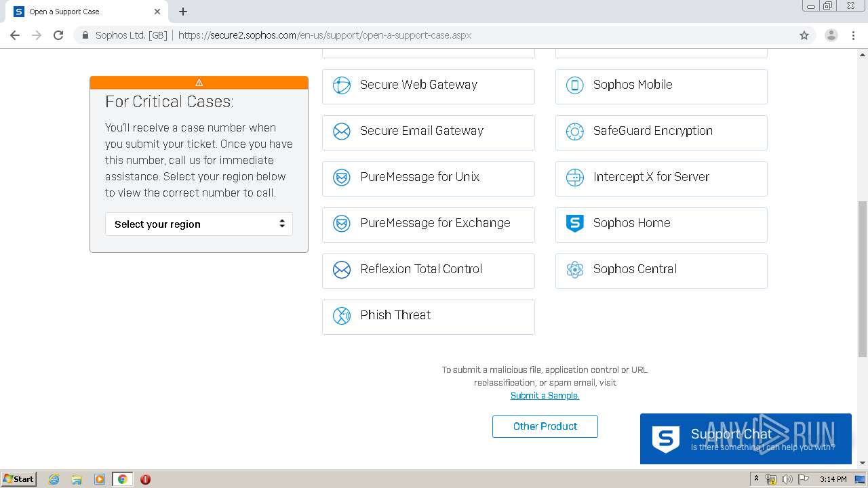868x488 pixels.
Task: Click the Secure Email Gateway envelope icon
Action: click(x=342, y=131)
